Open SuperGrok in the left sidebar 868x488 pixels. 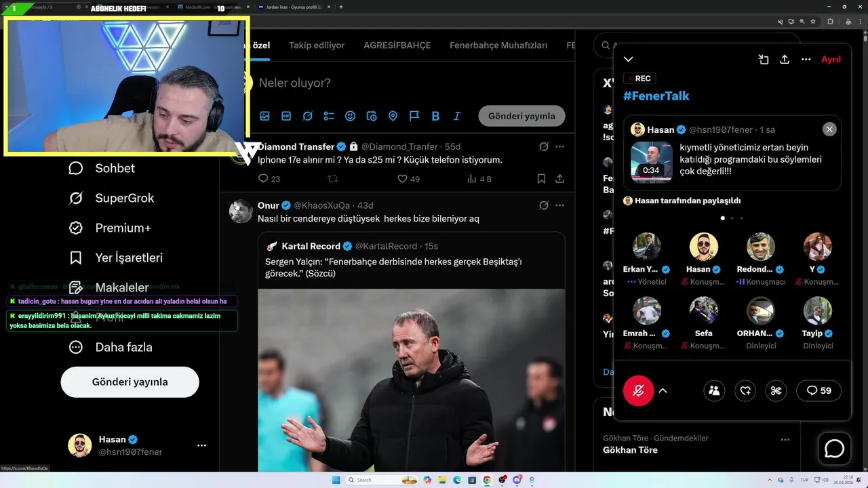click(x=111, y=198)
